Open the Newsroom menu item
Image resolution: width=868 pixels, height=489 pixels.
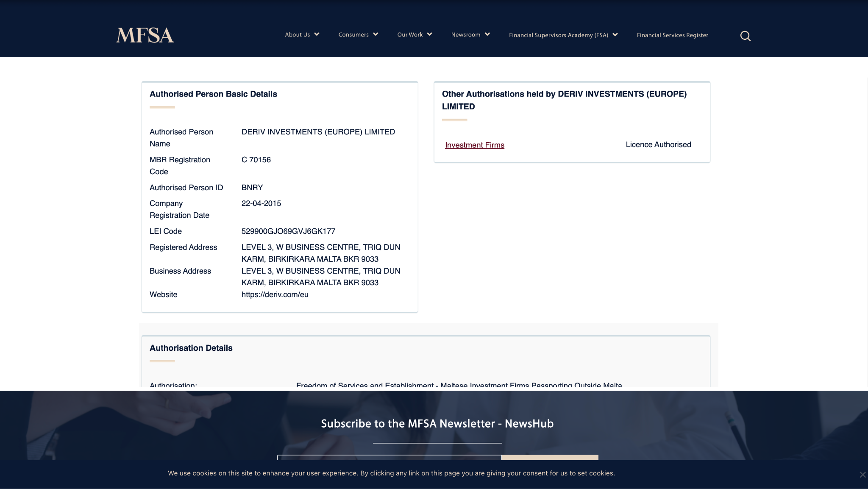[466, 35]
